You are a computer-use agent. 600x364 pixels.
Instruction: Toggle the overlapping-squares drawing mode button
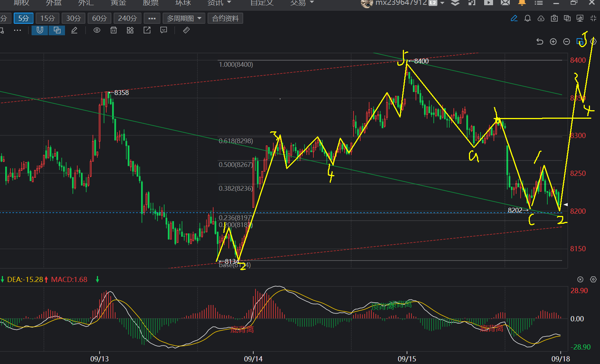(x=57, y=30)
